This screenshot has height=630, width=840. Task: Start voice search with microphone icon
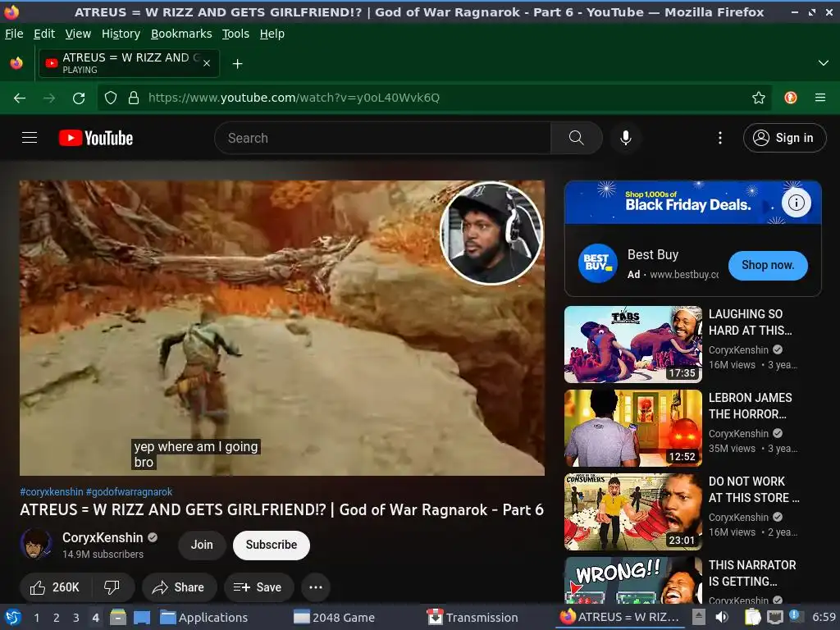click(x=625, y=138)
